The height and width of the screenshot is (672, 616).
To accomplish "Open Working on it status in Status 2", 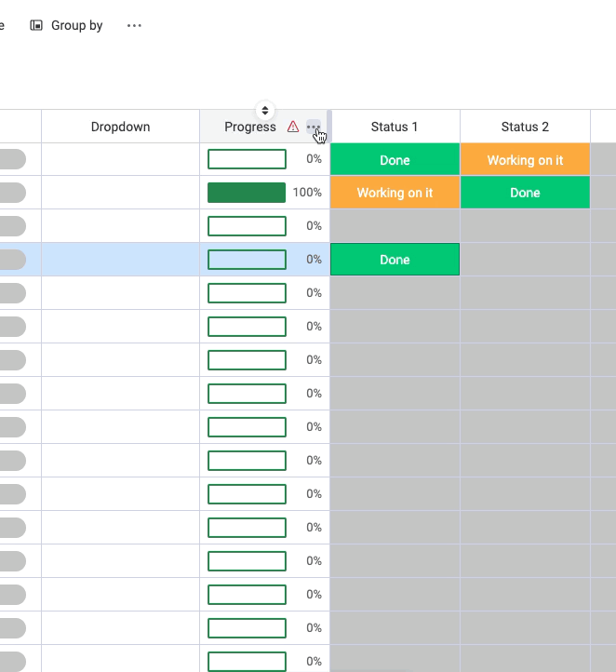I will [x=525, y=159].
